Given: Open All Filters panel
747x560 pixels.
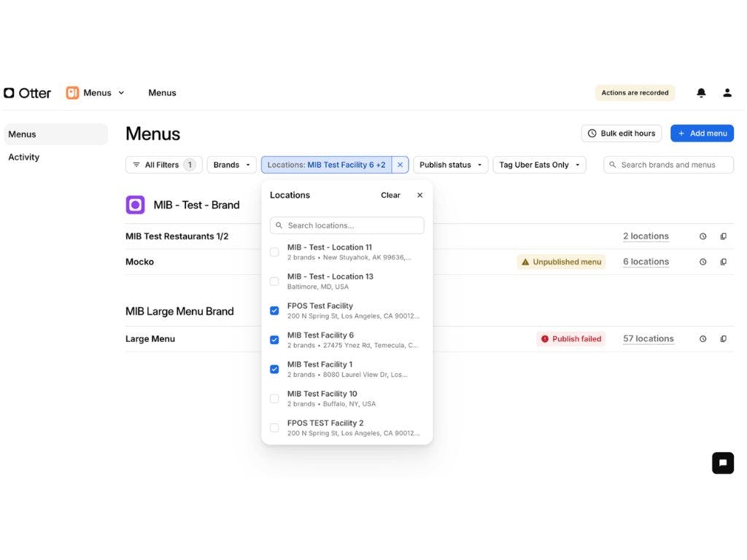Looking at the screenshot, I should pyautogui.click(x=164, y=165).
